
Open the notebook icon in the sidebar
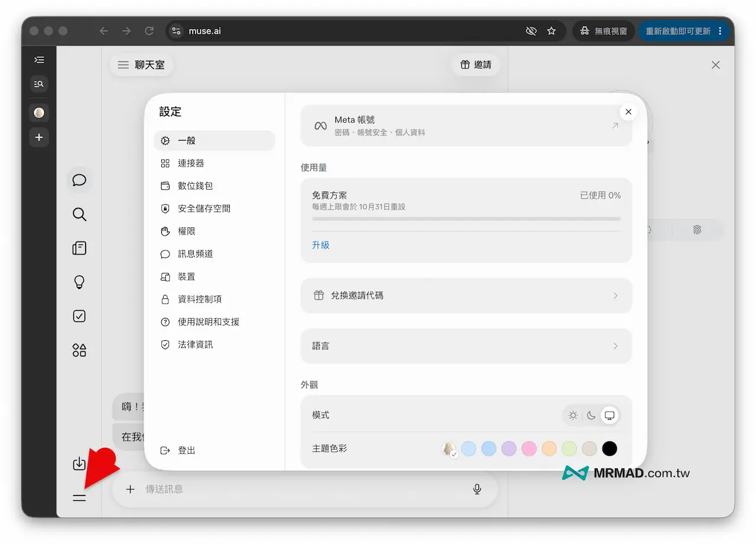click(79, 248)
